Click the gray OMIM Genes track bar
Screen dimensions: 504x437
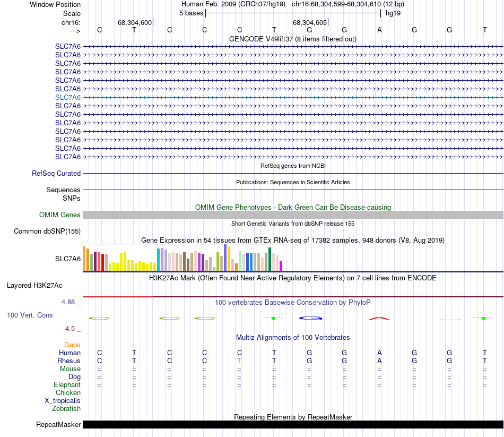293,215
